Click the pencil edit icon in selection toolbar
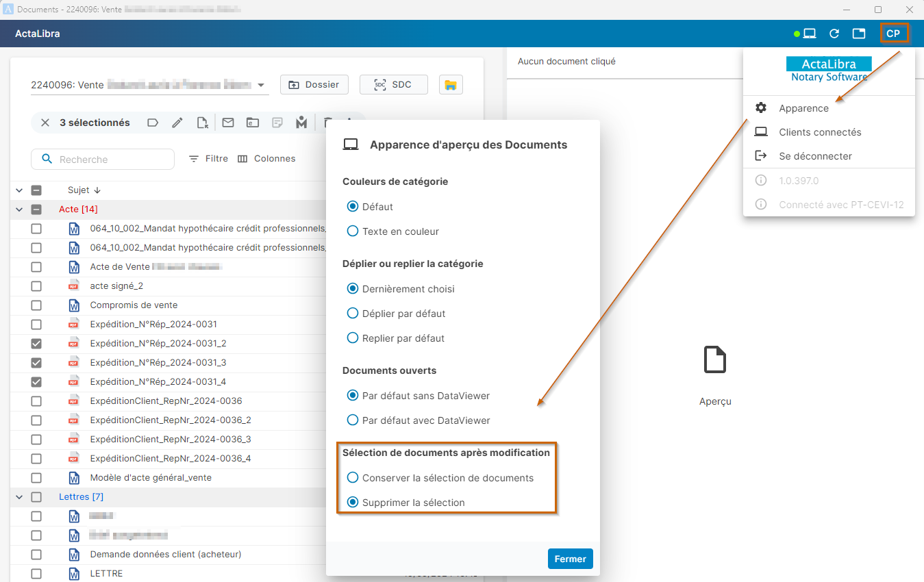Viewport: 924px width, 582px height. coord(177,123)
